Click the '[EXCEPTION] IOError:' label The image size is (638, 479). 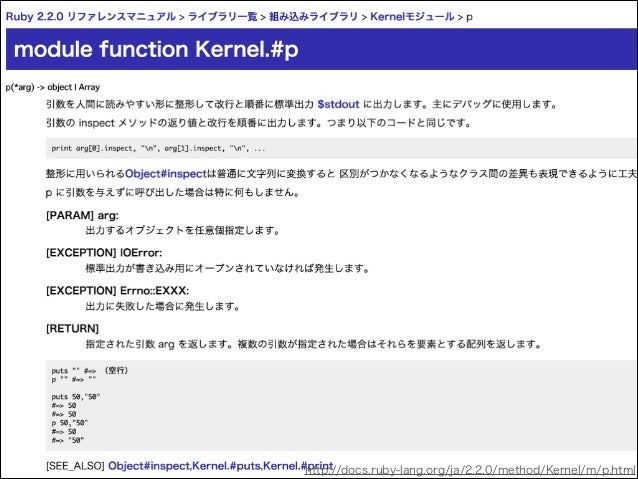point(104,253)
